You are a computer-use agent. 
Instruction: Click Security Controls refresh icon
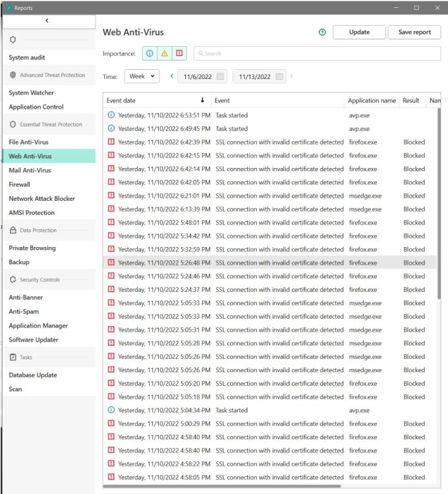(x=13, y=279)
